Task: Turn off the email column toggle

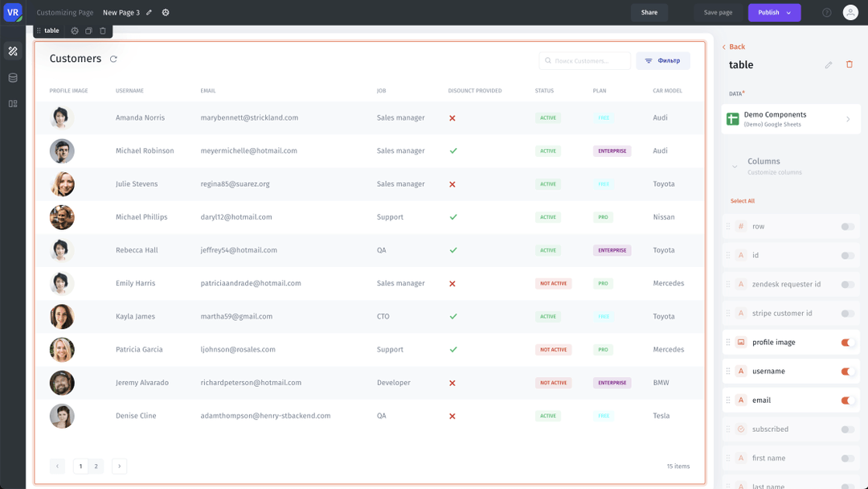Action: [846, 400]
